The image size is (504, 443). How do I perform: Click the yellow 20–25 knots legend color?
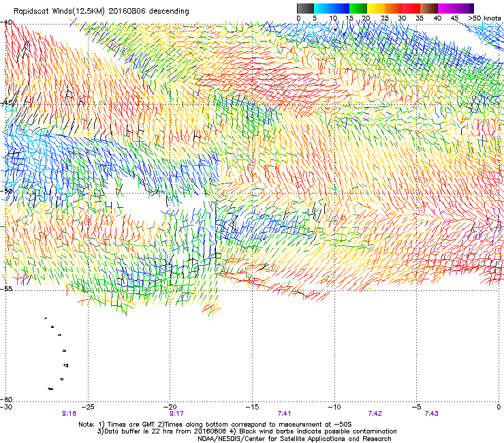(376, 8)
